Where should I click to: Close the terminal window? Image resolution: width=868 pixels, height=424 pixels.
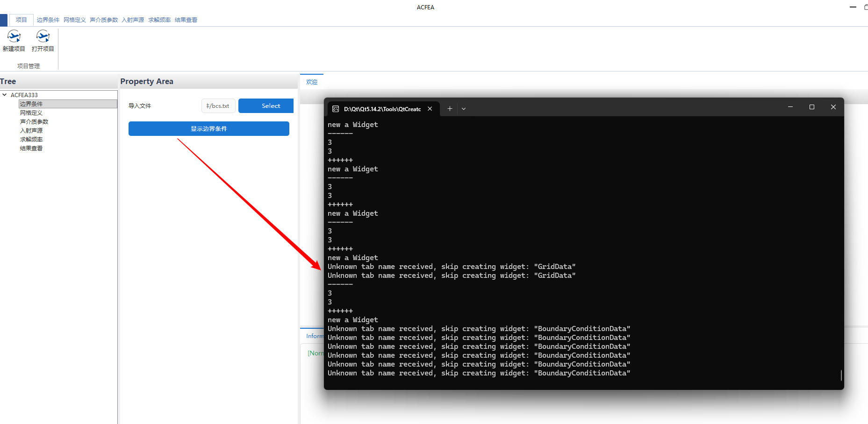point(833,107)
